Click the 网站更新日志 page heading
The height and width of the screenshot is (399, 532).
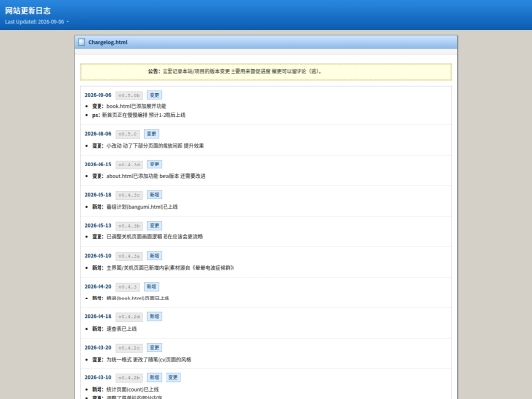click(28, 11)
